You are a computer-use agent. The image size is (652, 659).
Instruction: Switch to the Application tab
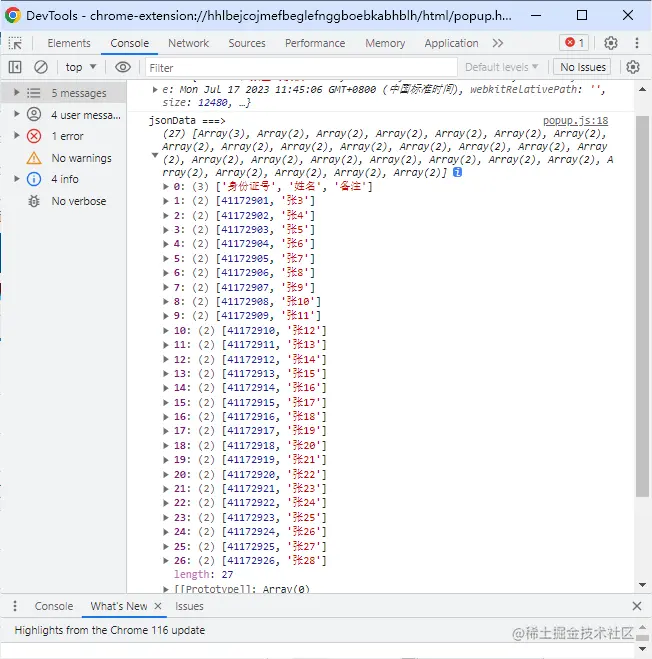pos(451,43)
